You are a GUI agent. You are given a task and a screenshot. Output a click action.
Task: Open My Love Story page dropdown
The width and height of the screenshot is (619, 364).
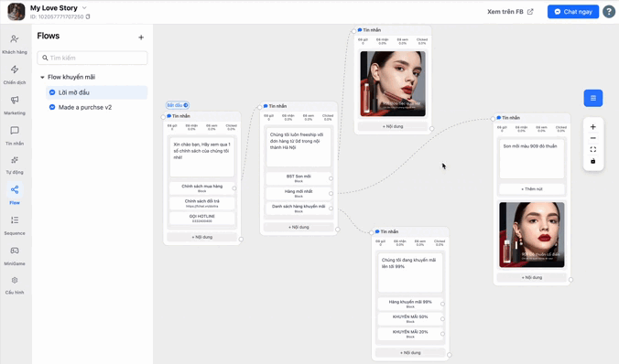[x=84, y=8]
